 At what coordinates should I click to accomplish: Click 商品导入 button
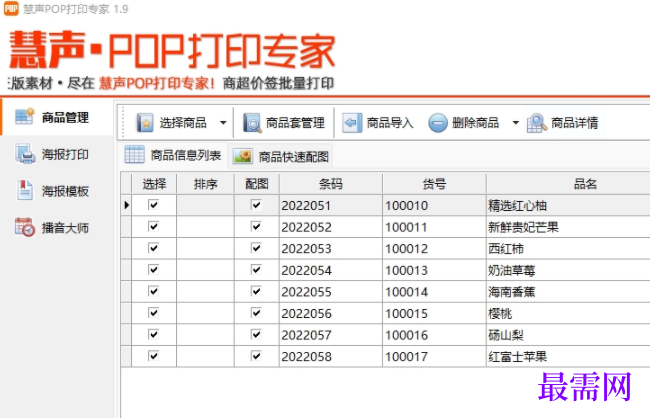tap(378, 123)
